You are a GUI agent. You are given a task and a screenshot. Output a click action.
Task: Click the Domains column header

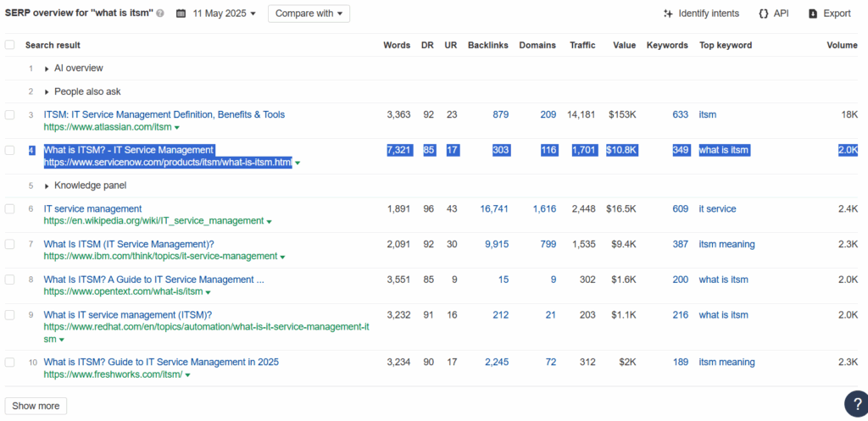coord(537,46)
